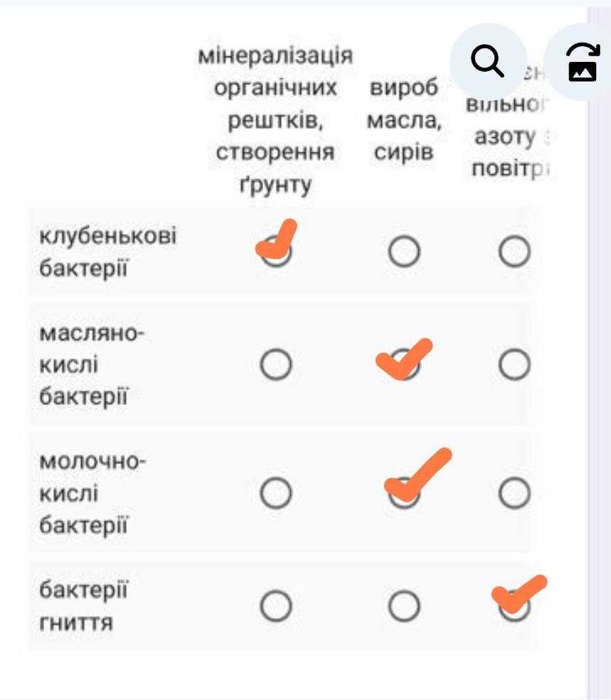Select азоту з повітря option for масляно-кислі бактерії

tap(514, 364)
